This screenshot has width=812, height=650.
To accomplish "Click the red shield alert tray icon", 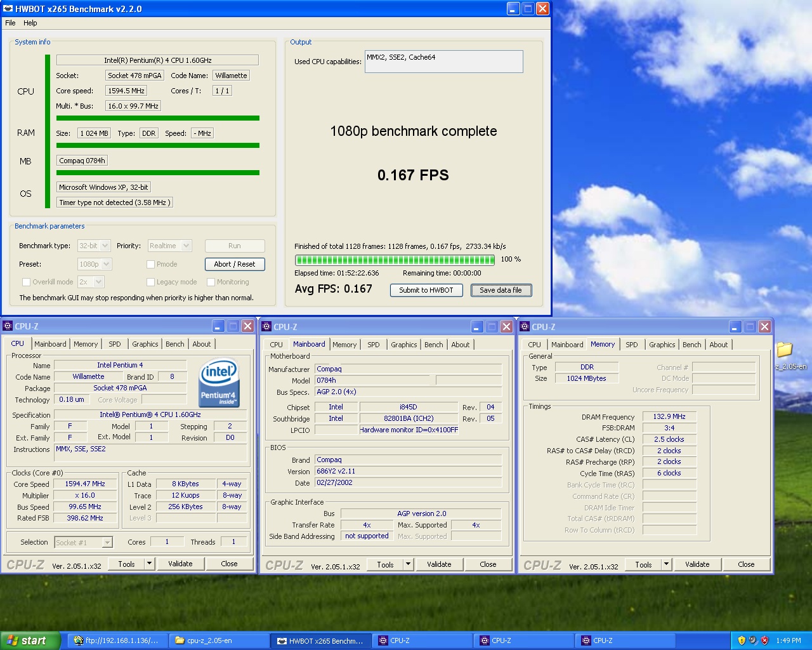I will [764, 640].
